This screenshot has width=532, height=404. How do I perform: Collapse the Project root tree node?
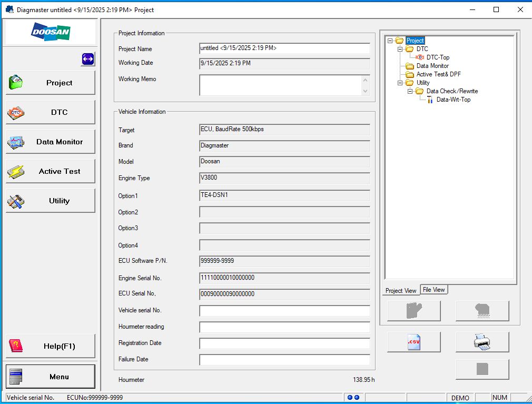click(x=390, y=41)
